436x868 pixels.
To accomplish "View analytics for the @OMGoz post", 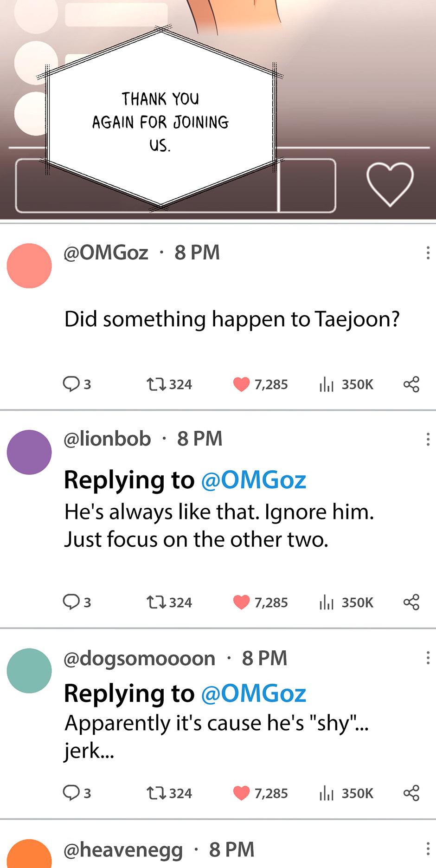I will [x=327, y=384].
